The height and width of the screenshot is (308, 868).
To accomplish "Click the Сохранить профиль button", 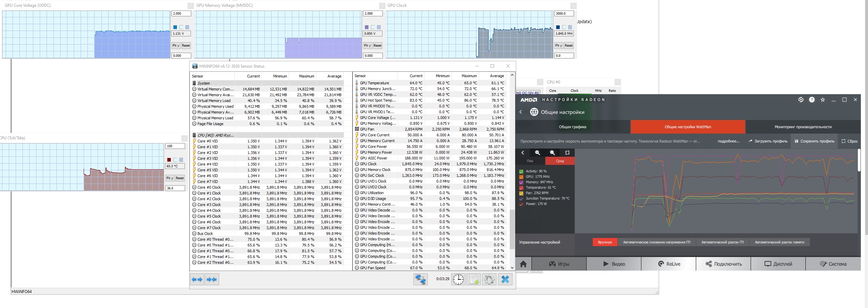I will (815, 141).
